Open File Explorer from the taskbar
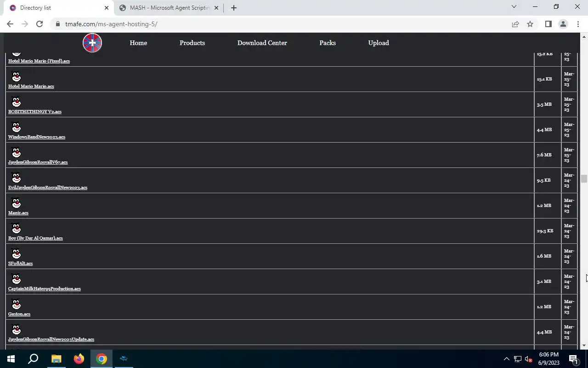This screenshot has height=368, width=588. point(56,359)
